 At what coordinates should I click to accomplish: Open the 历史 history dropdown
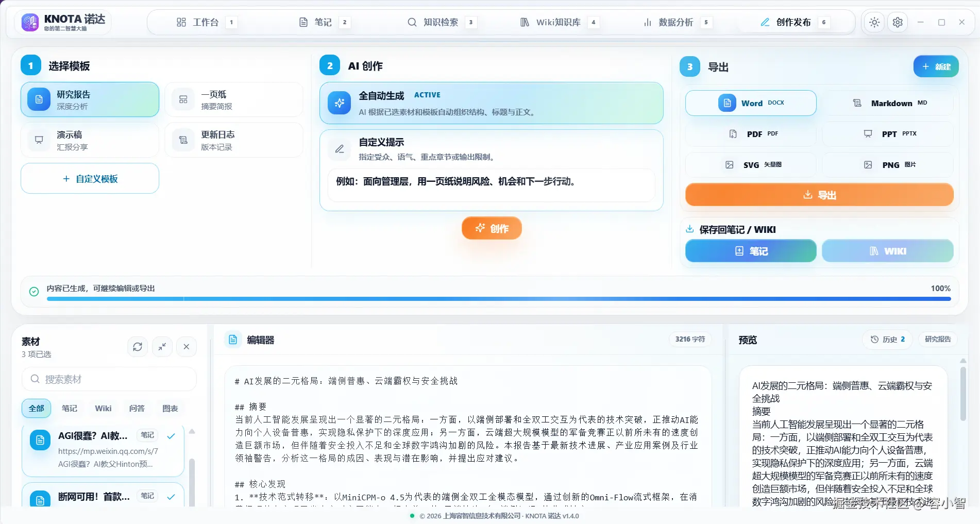pyautogui.click(x=887, y=339)
